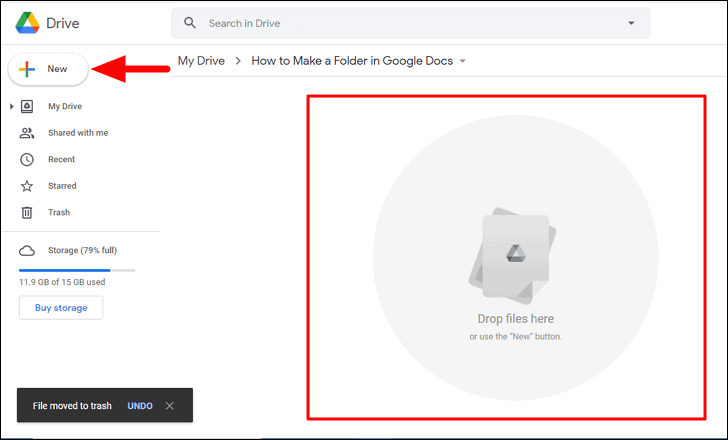Click the Shared with me people icon
Viewport: 728px width, 440px height.
pos(26,133)
